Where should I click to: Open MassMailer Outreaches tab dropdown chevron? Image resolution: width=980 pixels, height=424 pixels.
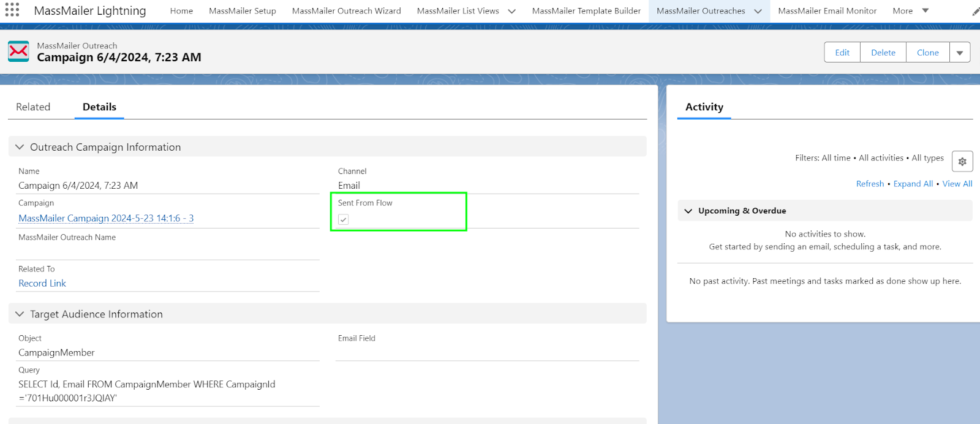tap(758, 11)
